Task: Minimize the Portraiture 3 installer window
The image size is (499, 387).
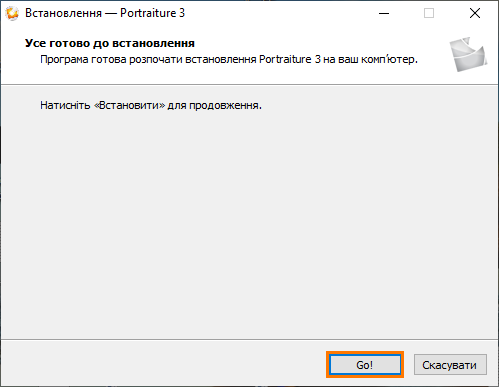Action: click(x=384, y=13)
